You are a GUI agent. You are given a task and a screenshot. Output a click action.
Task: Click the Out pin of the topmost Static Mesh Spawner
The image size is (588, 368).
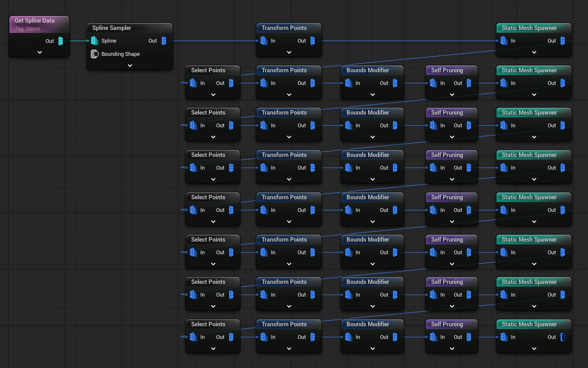click(x=563, y=41)
